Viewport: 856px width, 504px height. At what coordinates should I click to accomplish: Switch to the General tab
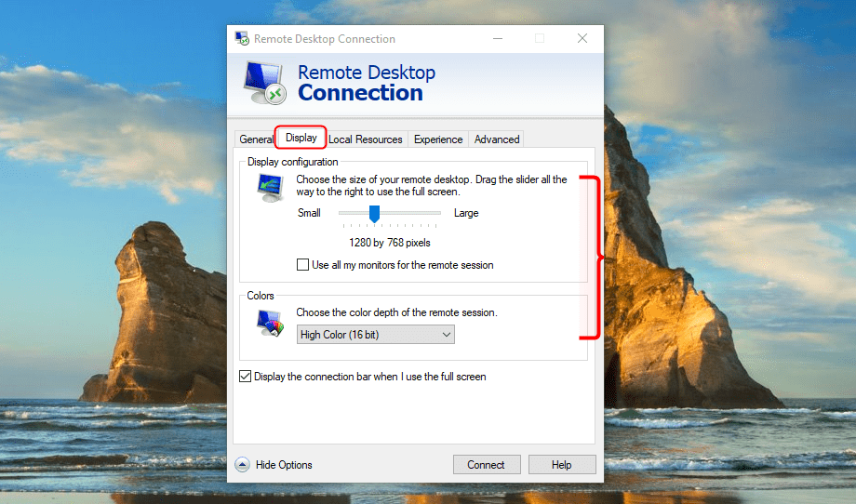tap(256, 139)
